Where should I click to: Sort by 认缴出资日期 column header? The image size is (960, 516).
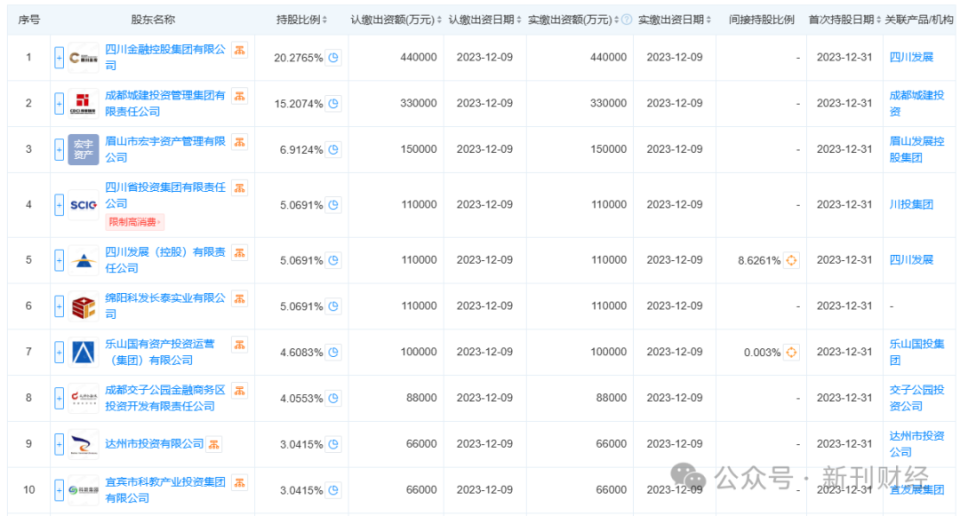click(x=484, y=20)
